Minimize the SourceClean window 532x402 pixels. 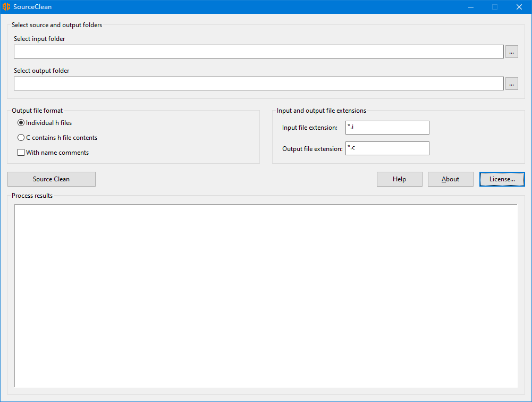click(470, 7)
